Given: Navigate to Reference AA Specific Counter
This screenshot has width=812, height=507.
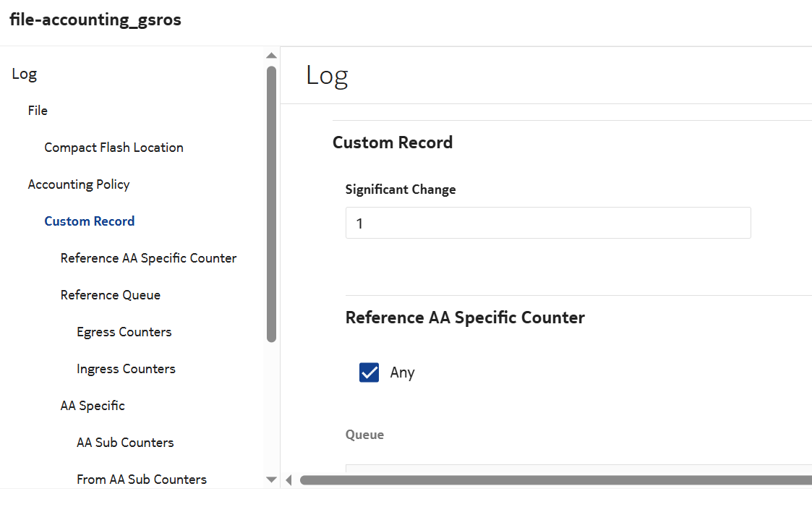Looking at the screenshot, I should click(x=148, y=258).
